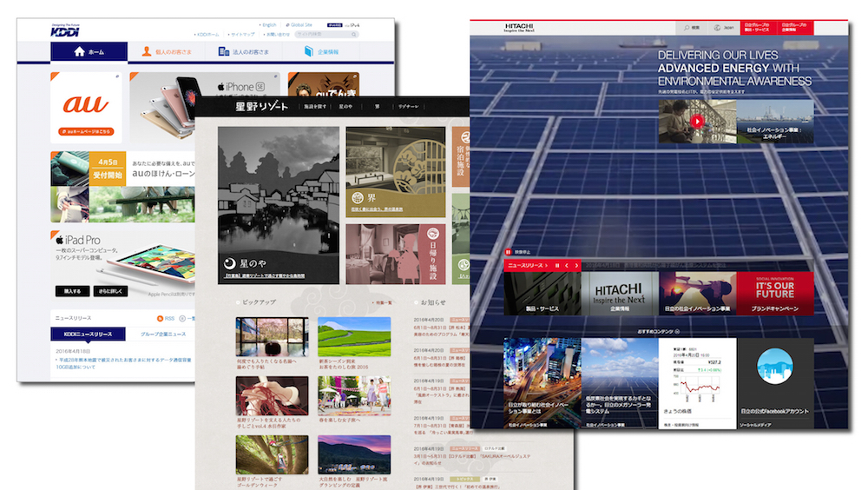Focus the KDDI site search field

323,35
